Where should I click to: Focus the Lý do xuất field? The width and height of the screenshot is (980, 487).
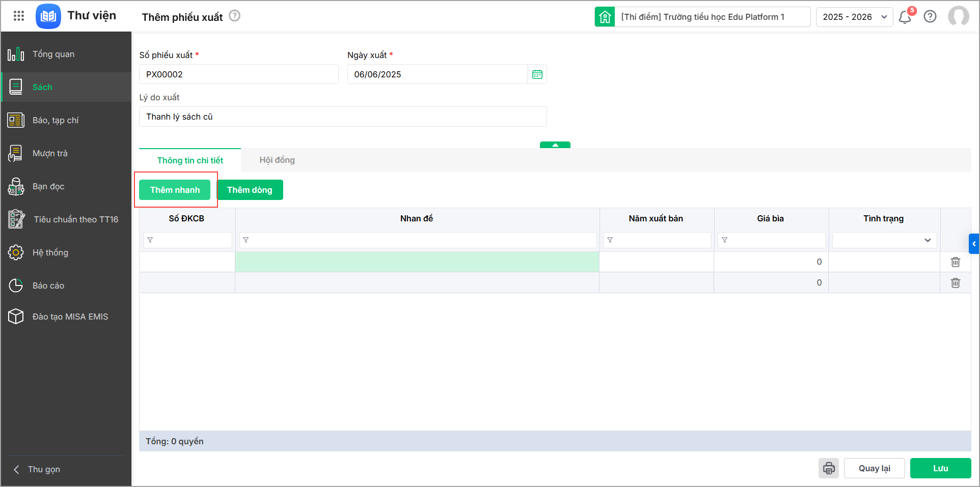tap(343, 117)
